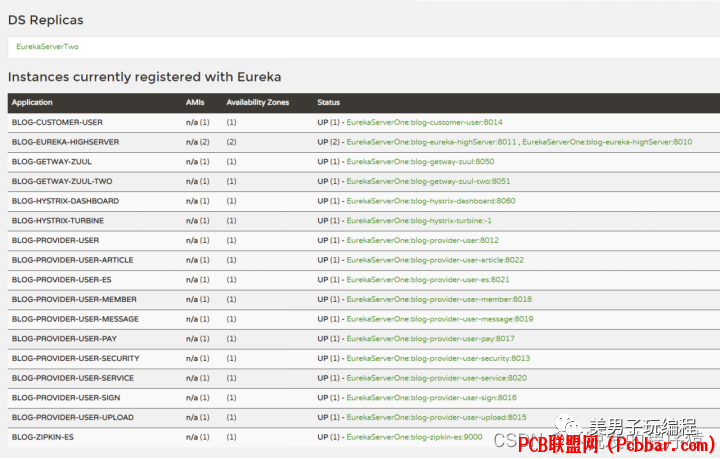Open the EurekaServerTwo replica link
This screenshot has width=720, height=459.
(47, 46)
